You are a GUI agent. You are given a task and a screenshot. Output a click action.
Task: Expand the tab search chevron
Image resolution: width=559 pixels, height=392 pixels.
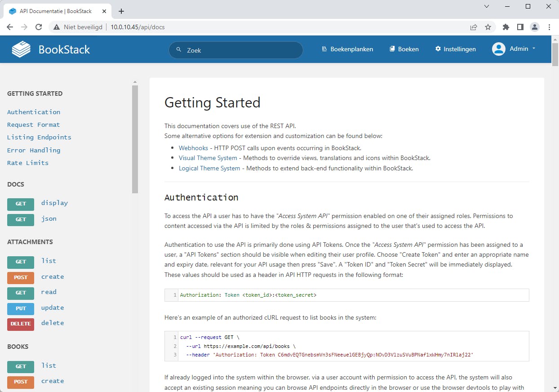[x=487, y=6]
